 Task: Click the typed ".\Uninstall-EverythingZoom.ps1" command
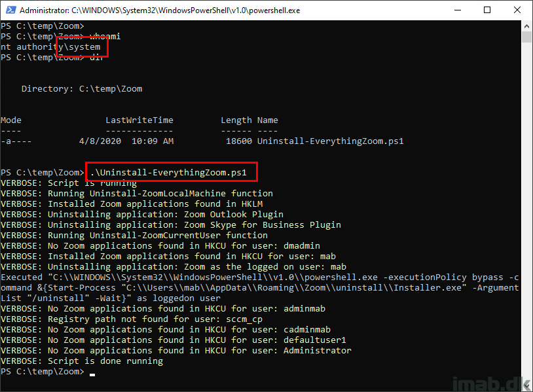[x=168, y=173]
